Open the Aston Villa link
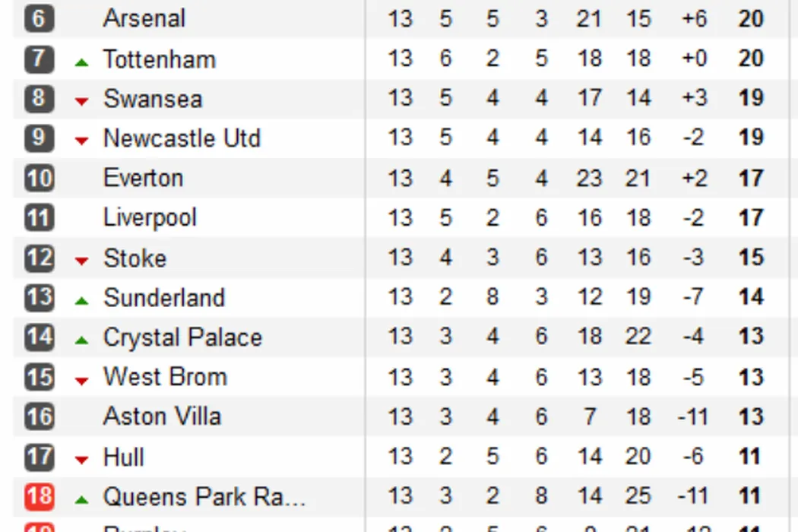This screenshot has height=532, width=798. tap(162, 416)
